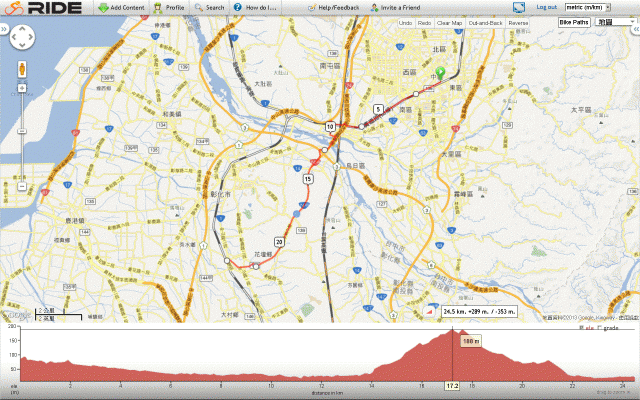Click the Redo button
640x400 pixels.
pos(424,23)
